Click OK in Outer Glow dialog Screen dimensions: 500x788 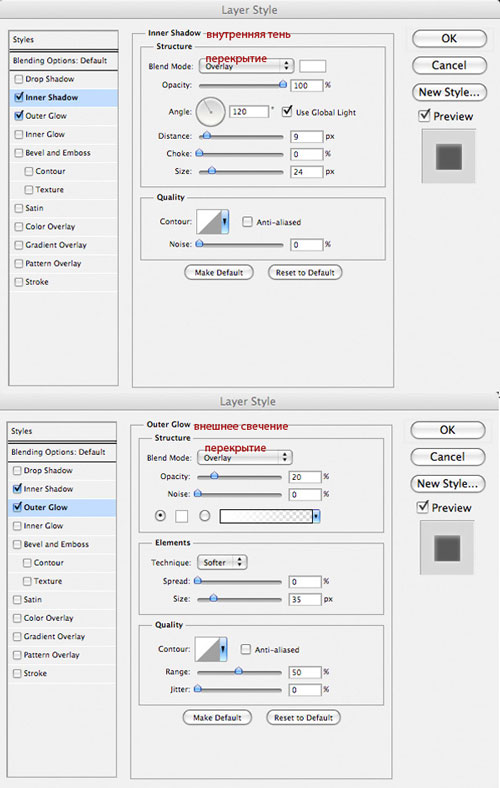click(x=447, y=430)
